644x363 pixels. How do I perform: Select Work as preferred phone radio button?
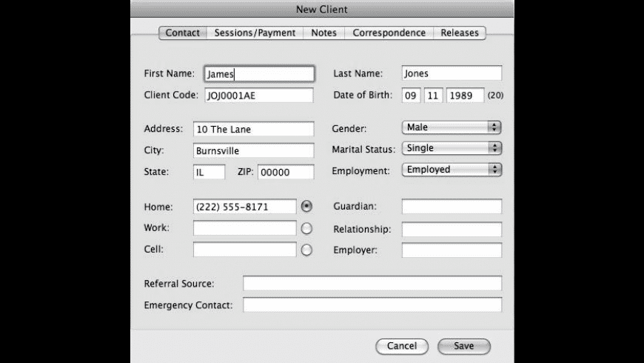pyautogui.click(x=306, y=229)
